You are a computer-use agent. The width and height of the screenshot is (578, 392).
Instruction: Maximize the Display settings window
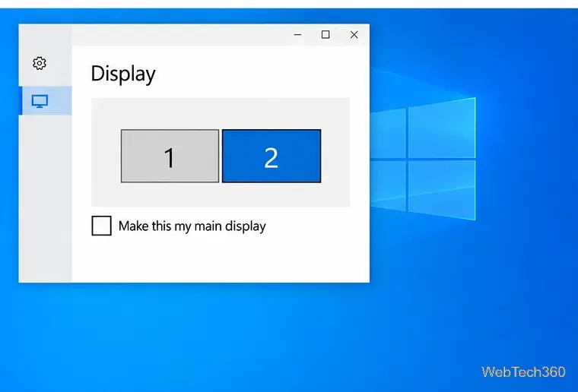[326, 35]
